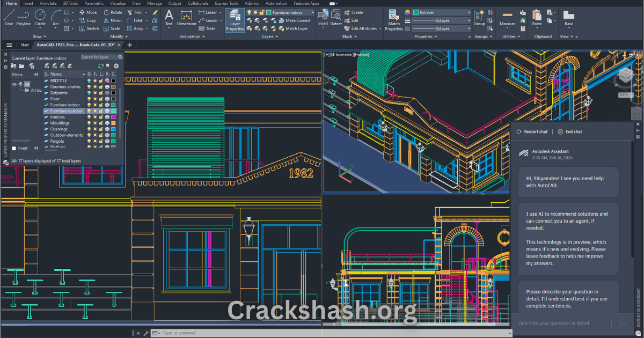Screen dimensions: 644x338
Task: Click Edit Attributes button
Action: (x=360, y=28)
